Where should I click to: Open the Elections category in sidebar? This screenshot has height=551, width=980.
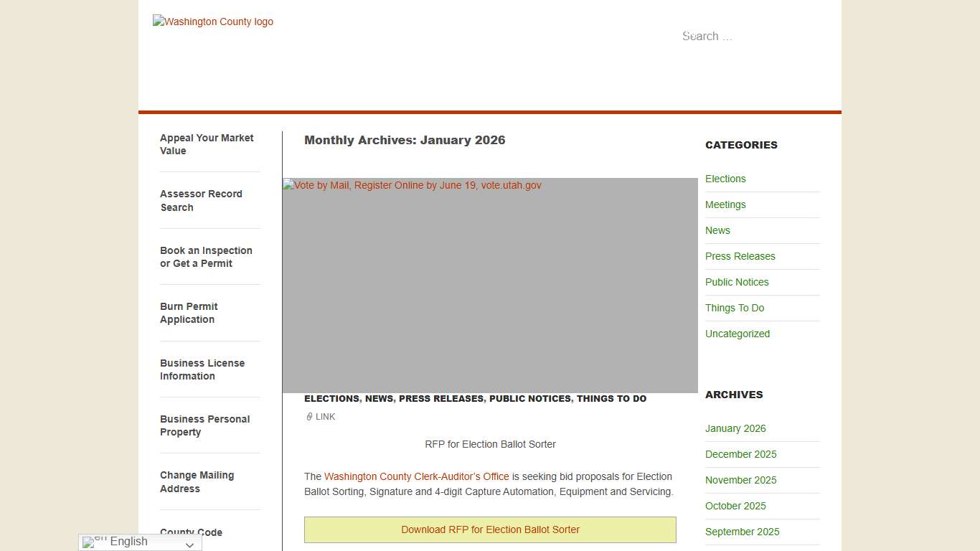pyautogui.click(x=725, y=179)
